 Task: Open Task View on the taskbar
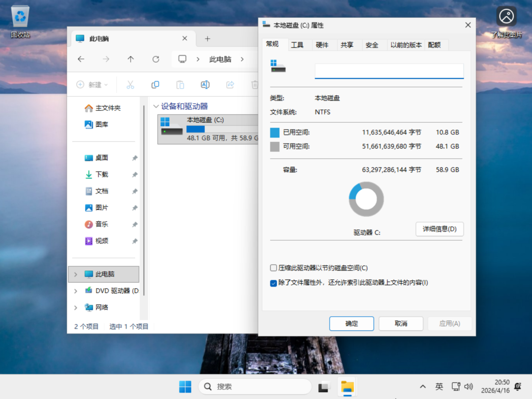323,387
